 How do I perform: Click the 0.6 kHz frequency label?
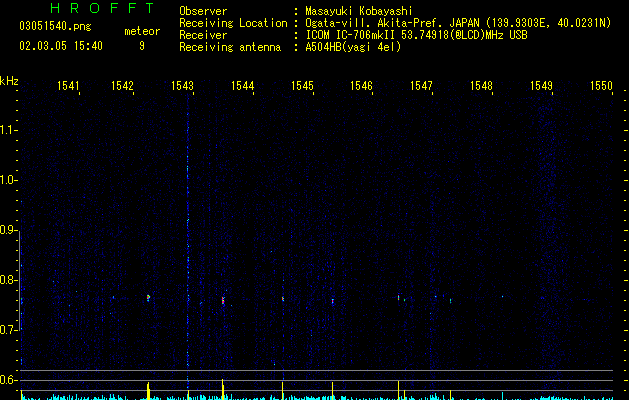pos(8,380)
